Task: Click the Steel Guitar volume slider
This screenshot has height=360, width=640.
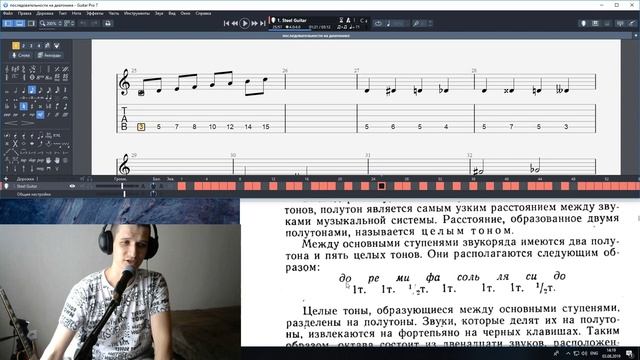Action: click(118, 186)
